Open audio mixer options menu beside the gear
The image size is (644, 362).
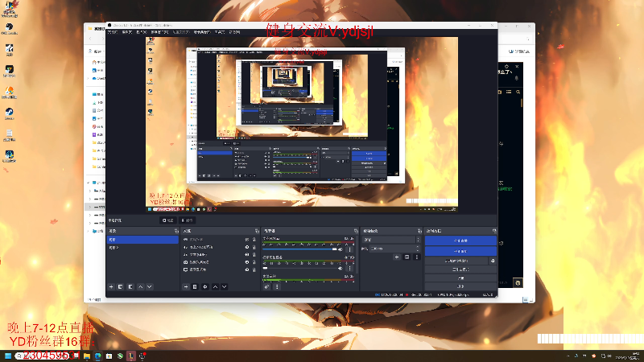277,287
